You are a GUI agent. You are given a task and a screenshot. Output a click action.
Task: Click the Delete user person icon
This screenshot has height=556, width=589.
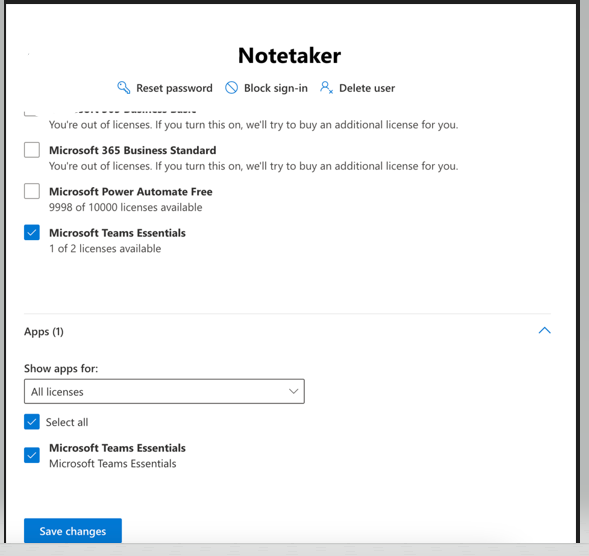(x=326, y=88)
